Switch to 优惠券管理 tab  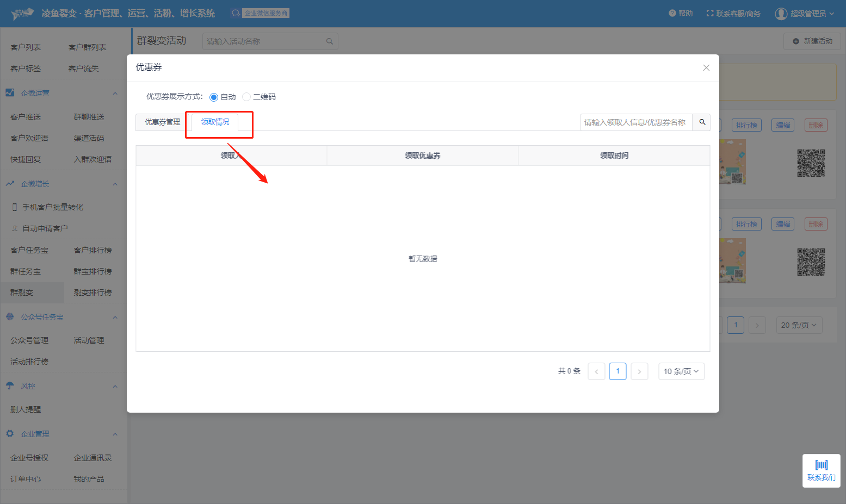tap(162, 122)
